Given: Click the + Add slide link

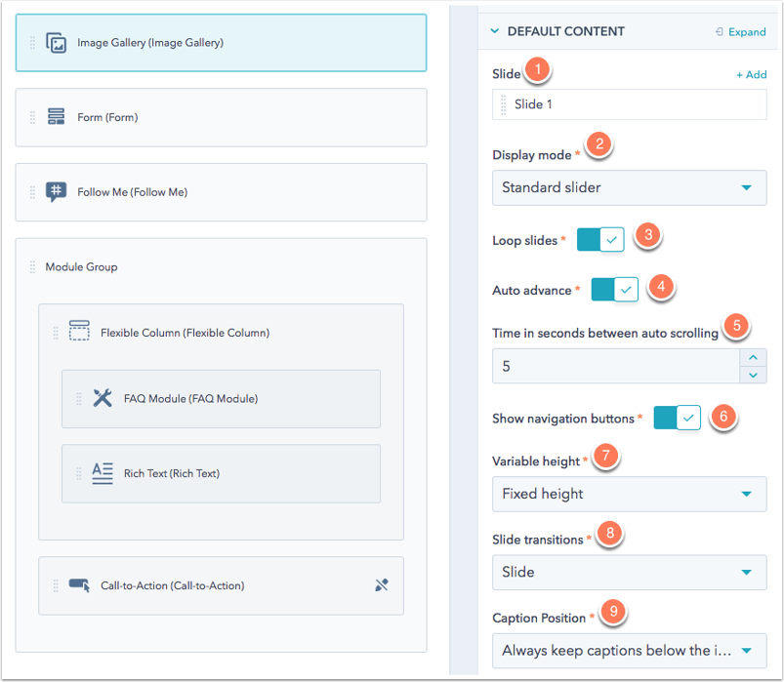Looking at the screenshot, I should (x=751, y=74).
